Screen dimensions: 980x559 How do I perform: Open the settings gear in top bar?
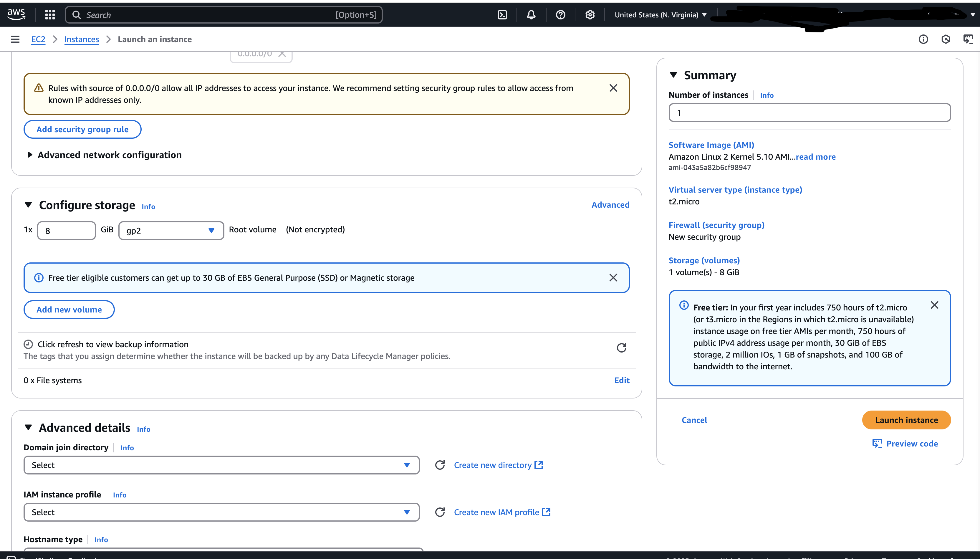click(590, 15)
